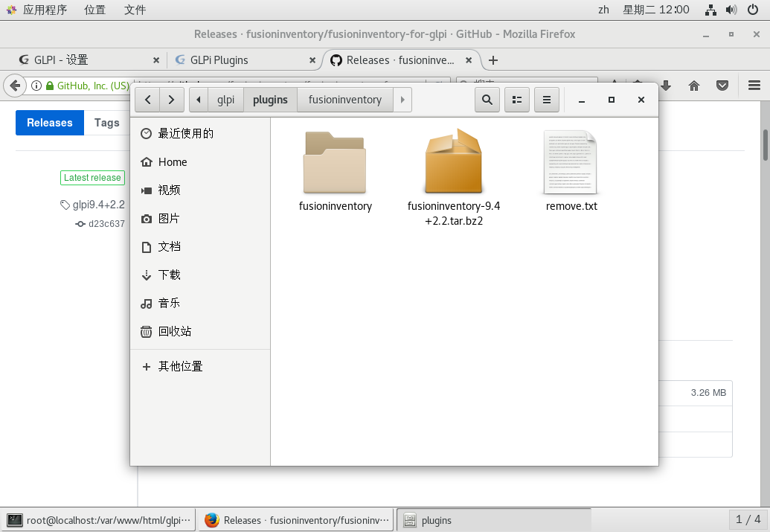This screenshot has height=532, width=770.
Task: Select Tags tab on GitHub page
Action: pyautogui.click(x=106, y=122)
